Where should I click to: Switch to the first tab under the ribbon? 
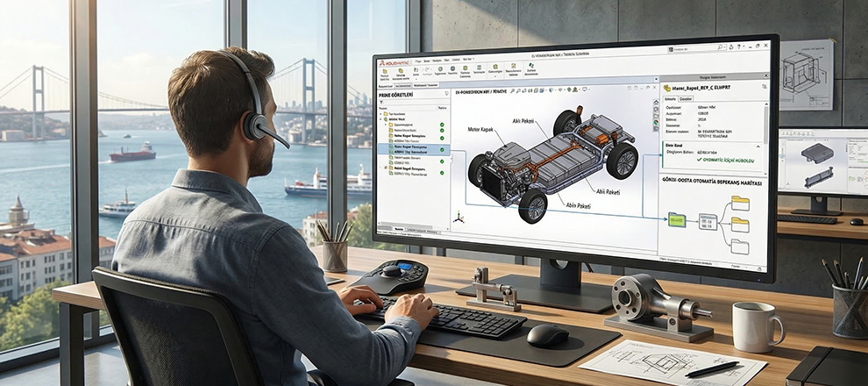coord(385,86)
